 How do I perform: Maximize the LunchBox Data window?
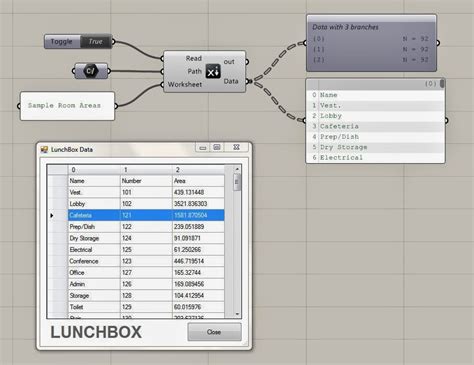point(217,147)
